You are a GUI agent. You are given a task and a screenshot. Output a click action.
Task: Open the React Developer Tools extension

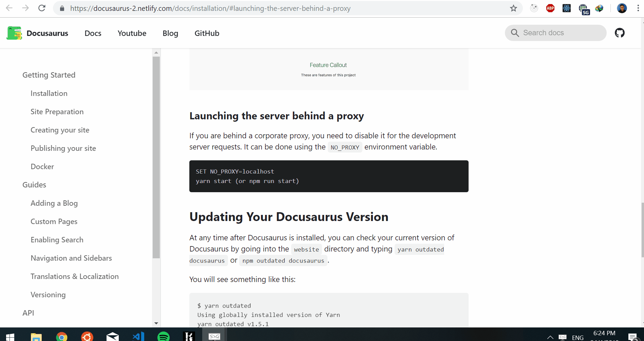click(567, 8)
